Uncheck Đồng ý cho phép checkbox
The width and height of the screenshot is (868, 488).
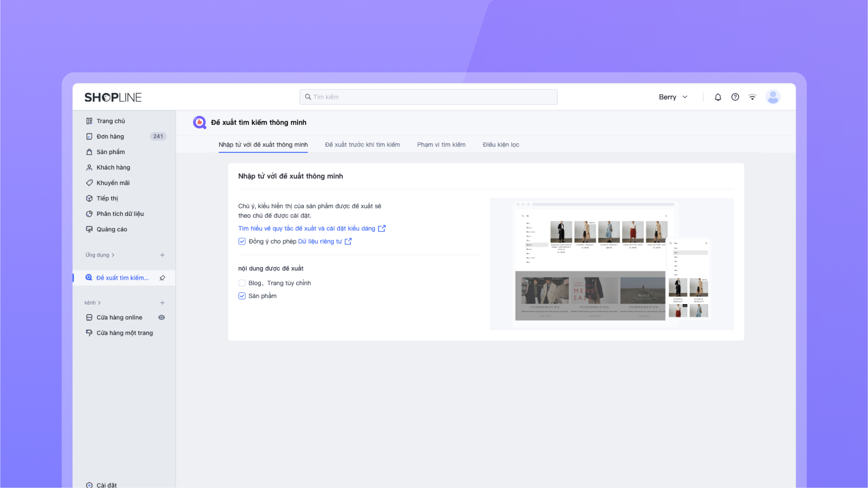click(242, 241)
